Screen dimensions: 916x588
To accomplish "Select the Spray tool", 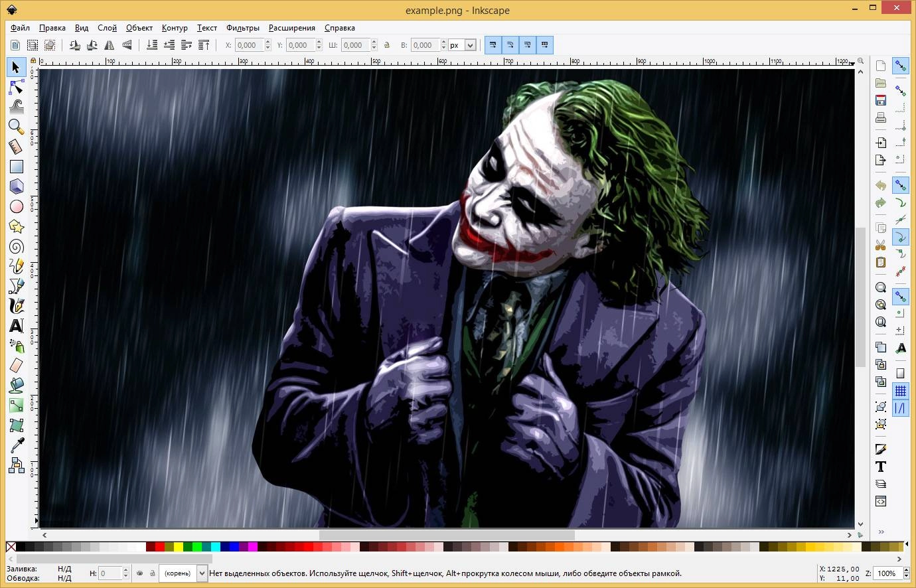I will click(x=16, y=346).
